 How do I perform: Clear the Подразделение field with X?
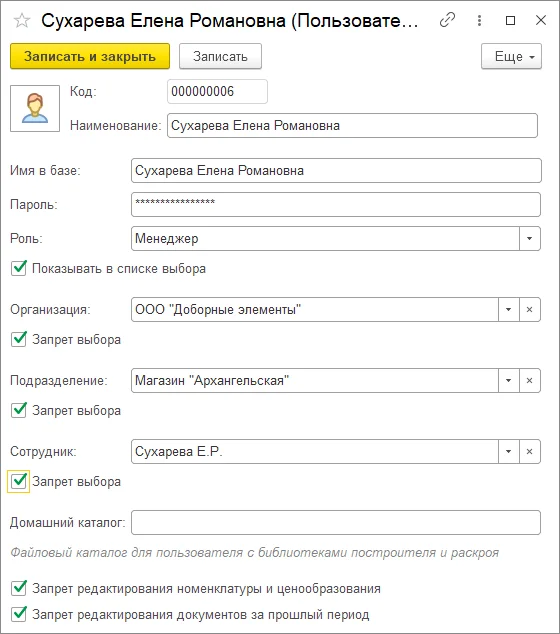(530, 380)
